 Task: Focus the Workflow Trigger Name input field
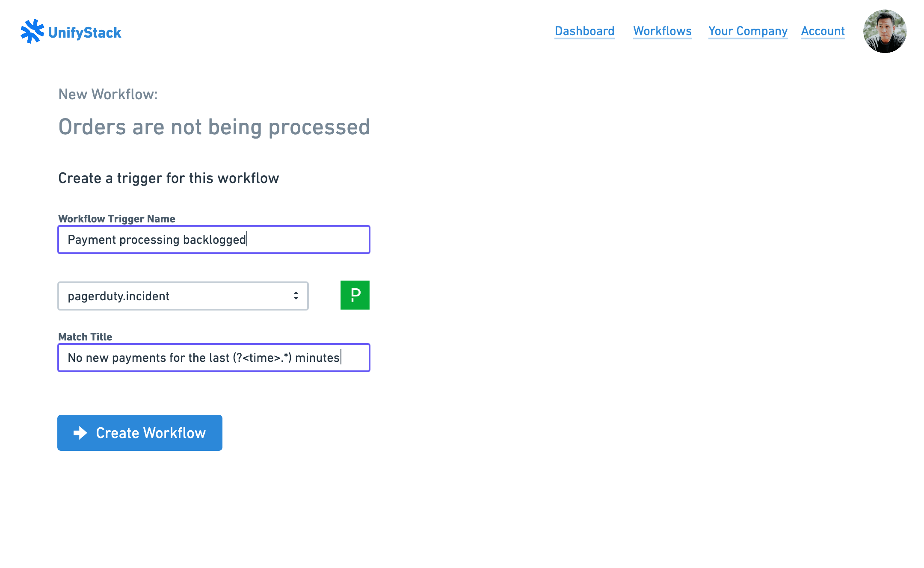point(214,240)
